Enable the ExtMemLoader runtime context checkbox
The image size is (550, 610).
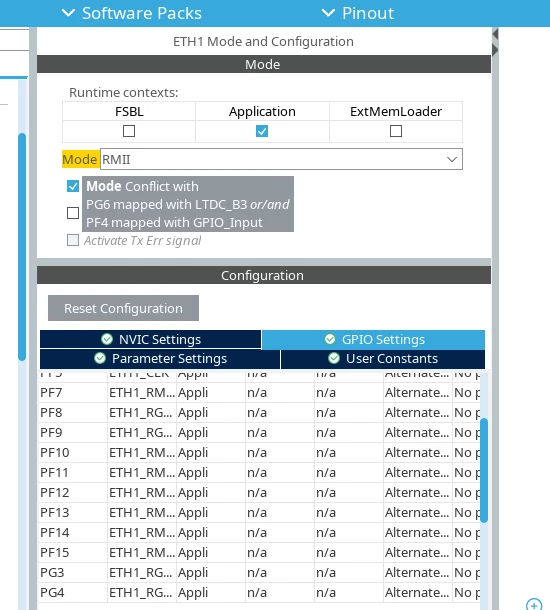396,131
